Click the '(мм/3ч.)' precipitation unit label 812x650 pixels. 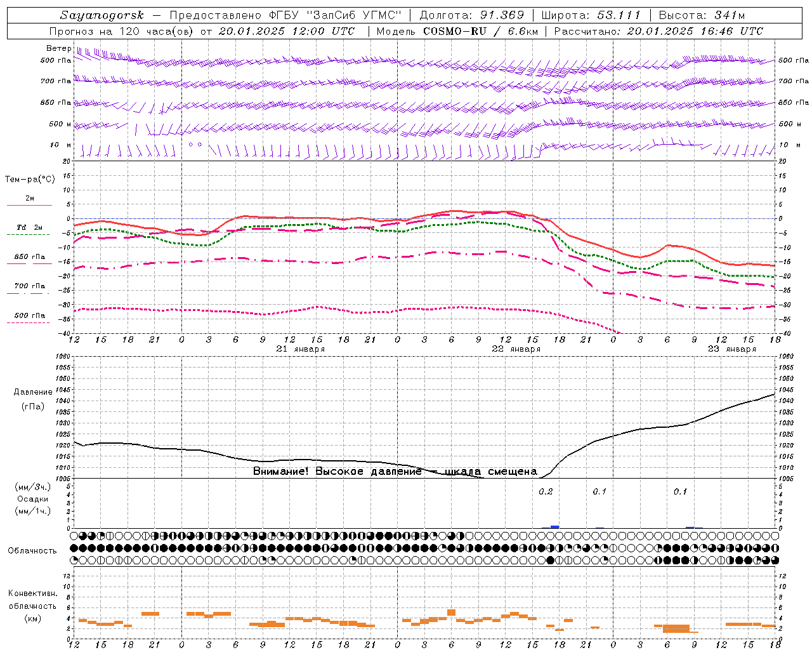32,487
